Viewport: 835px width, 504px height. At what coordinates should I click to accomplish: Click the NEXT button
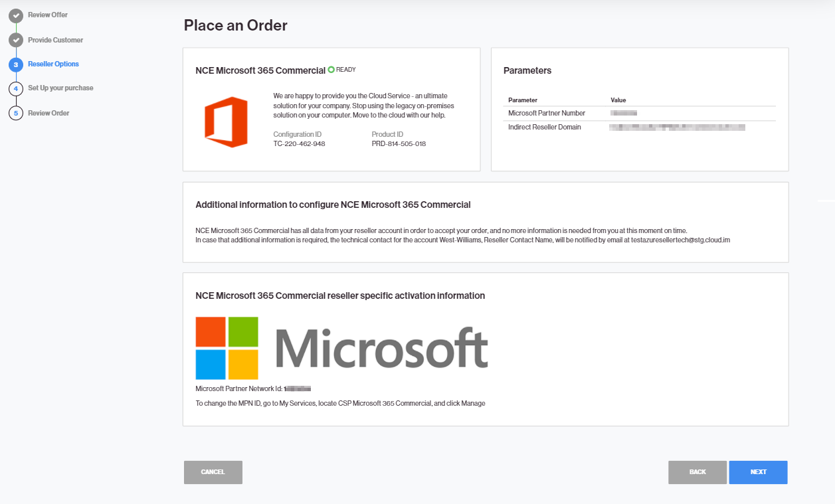(758, 472)
